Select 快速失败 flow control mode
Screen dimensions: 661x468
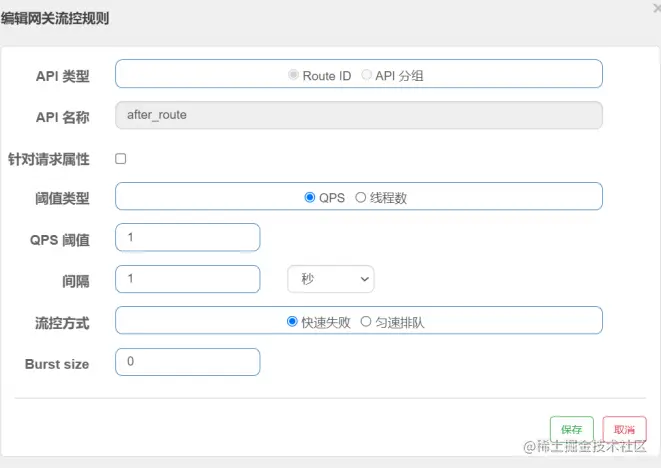click(292, 322)
